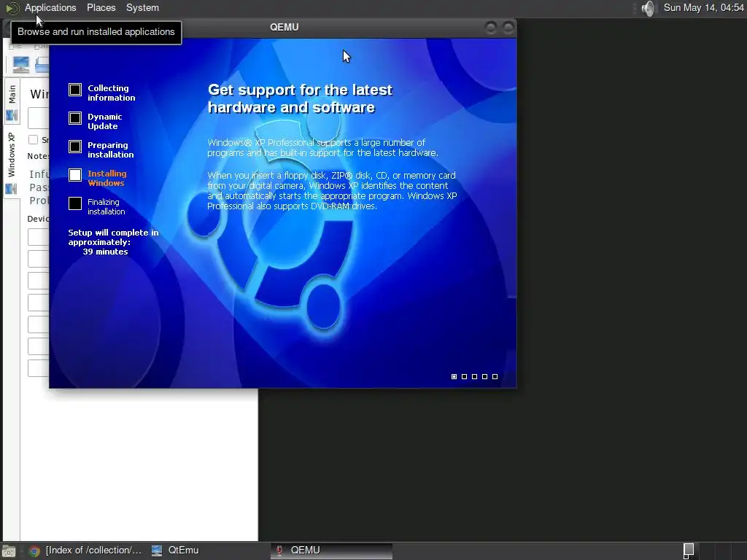
Task: Click the white rectangle icon in bottom panel
Action: tap(689, 551)
